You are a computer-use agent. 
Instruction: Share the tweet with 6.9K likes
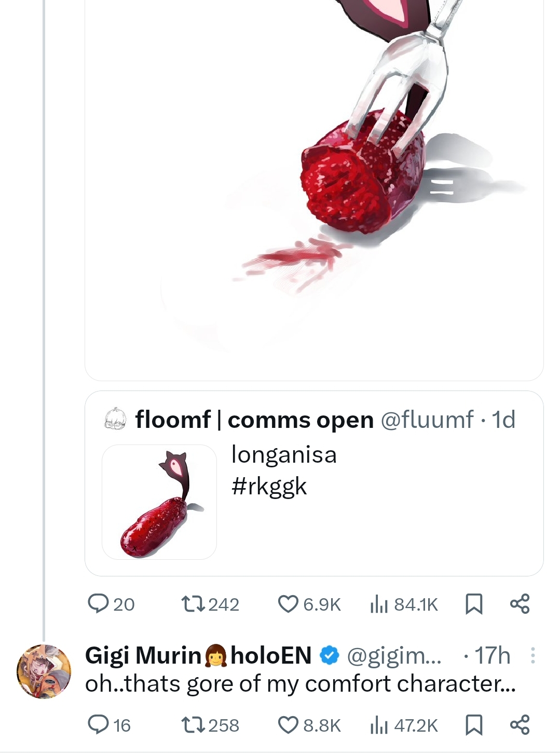click(520, 603)
